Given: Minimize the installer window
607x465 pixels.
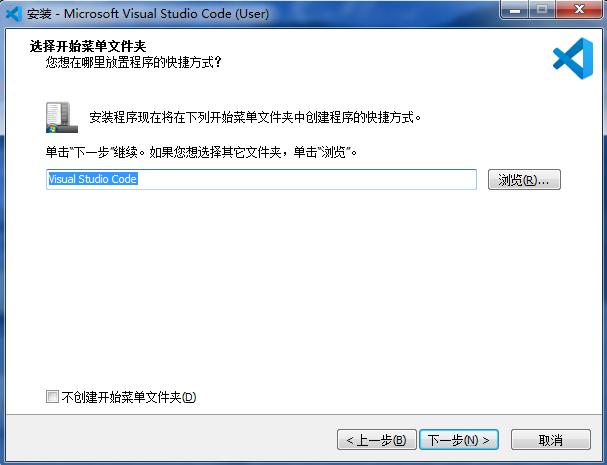Looking at the screenshot, I should [x=515, y=10].
